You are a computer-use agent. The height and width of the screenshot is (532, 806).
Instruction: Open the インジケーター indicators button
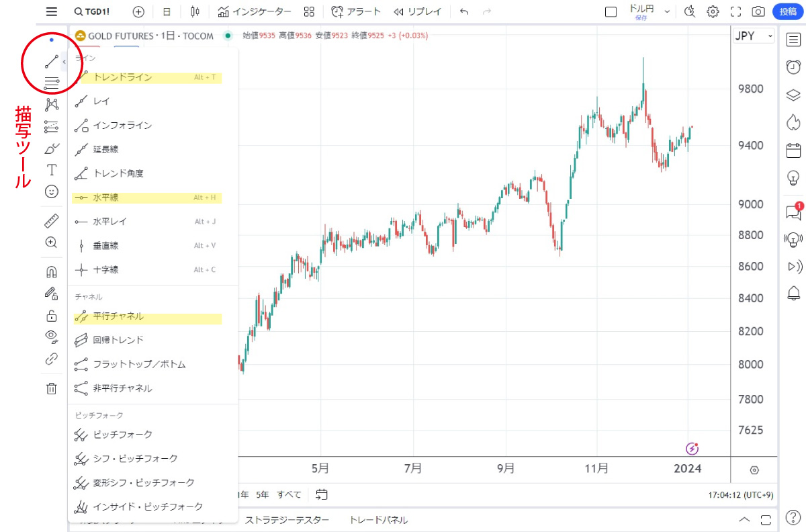pos(255,11)
